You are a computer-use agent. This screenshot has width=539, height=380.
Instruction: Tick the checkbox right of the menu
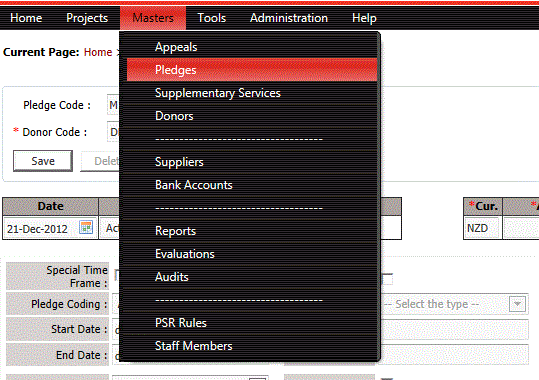tap(387, 279)
